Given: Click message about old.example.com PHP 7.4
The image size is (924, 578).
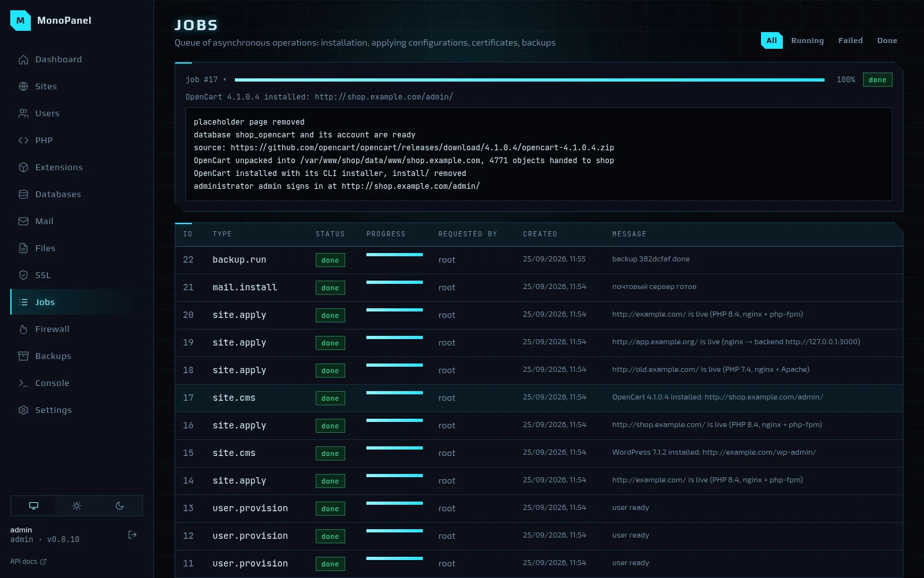Looking at the screenshot, I should click(711, 370).
